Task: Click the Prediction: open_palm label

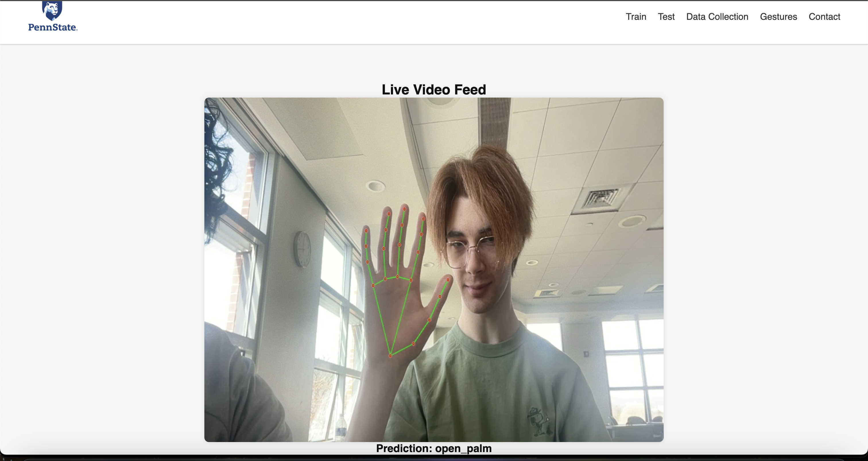Action: [x=434, y=449]
